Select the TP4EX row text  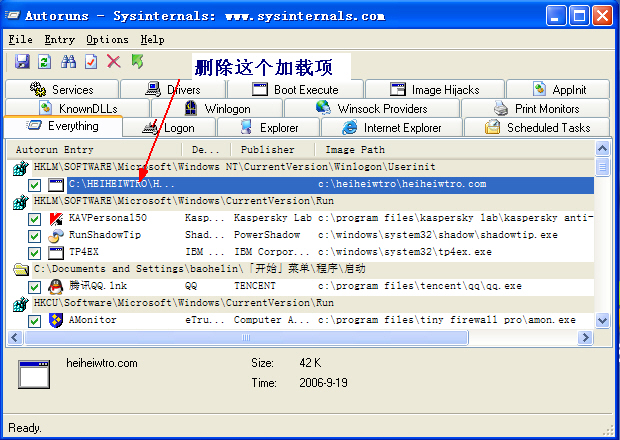pyautogui.click(x=84, y=252)
